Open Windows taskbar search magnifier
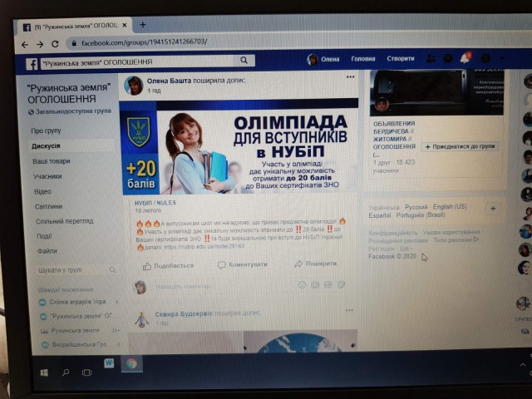 click(66, 372)
